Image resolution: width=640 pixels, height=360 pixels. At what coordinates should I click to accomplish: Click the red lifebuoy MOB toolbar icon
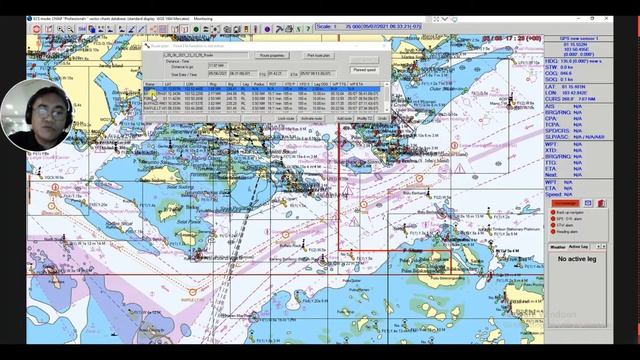pyautogui.click(x=37, y=29)
